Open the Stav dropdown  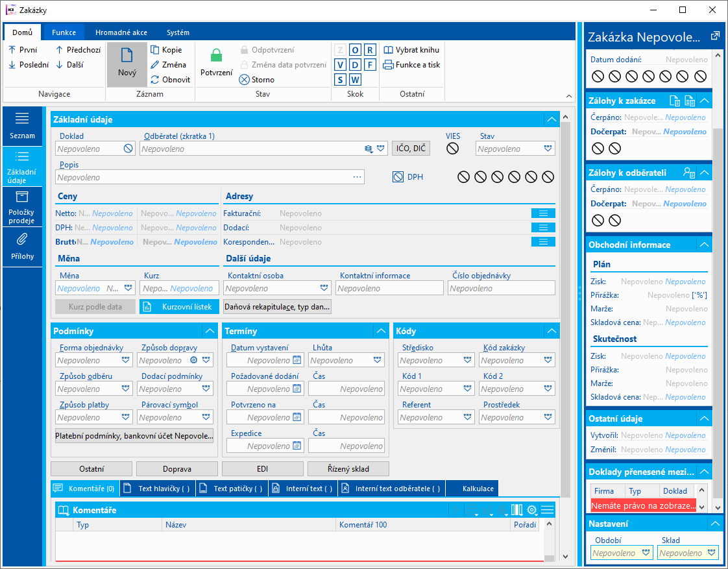tap(549, 149)
